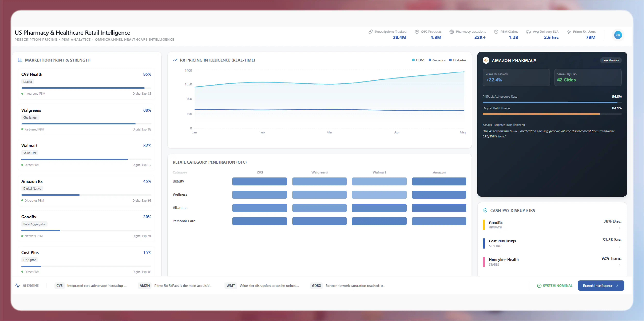
Task: Toggle the GLP-1 legend series
Action: coord(418,60)
